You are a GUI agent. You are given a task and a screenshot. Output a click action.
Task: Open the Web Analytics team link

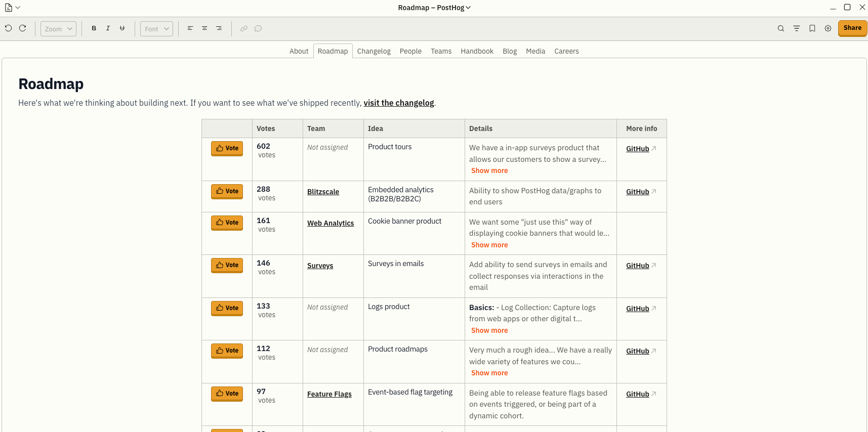coord(330,223)
